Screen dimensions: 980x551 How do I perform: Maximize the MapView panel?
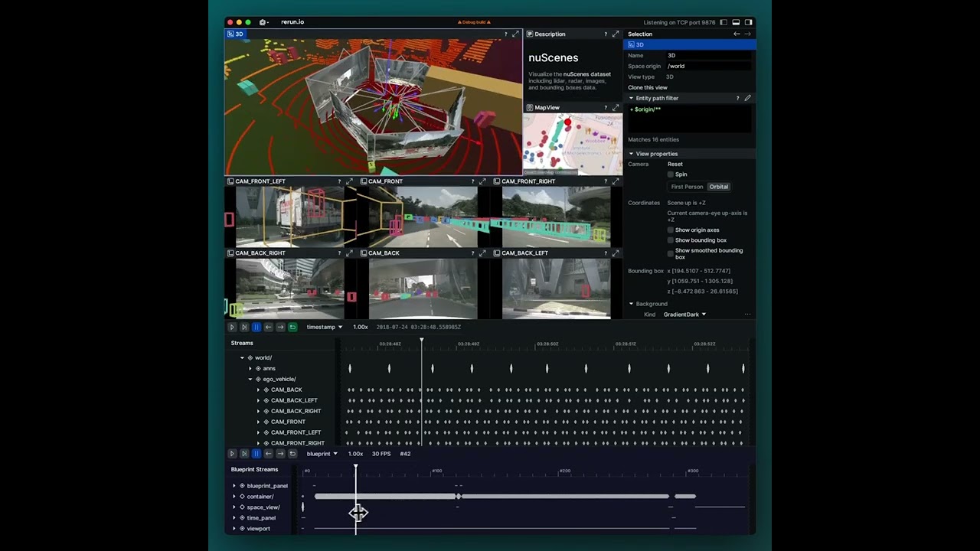(x=616, y=108)
